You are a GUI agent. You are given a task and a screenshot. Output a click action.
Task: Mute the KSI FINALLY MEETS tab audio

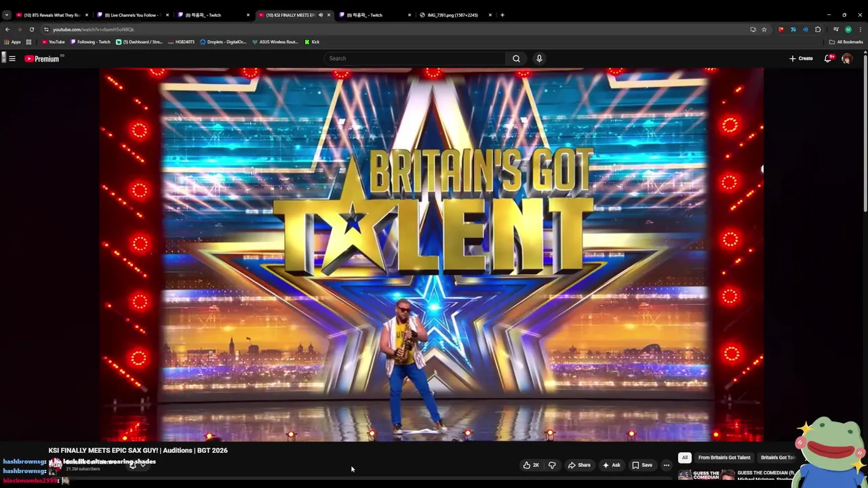321,15
